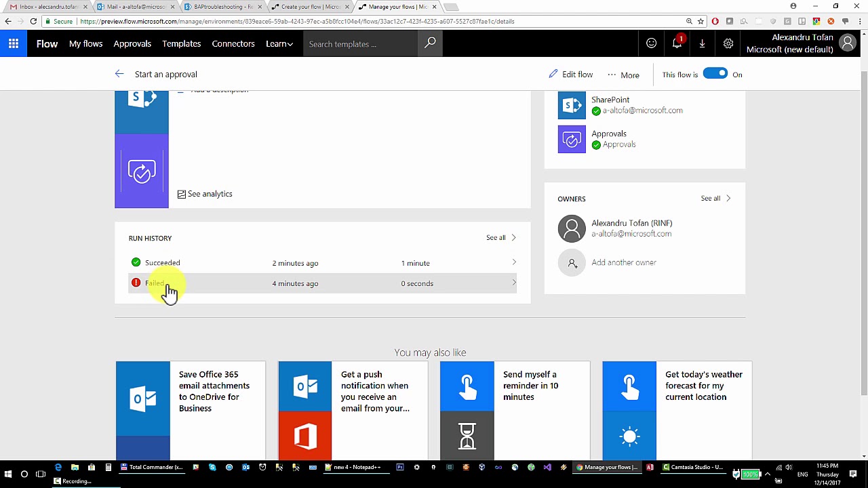The width and height of the screenshot is (868, 488).
Task: Click Edit flow
Action: 571,75
